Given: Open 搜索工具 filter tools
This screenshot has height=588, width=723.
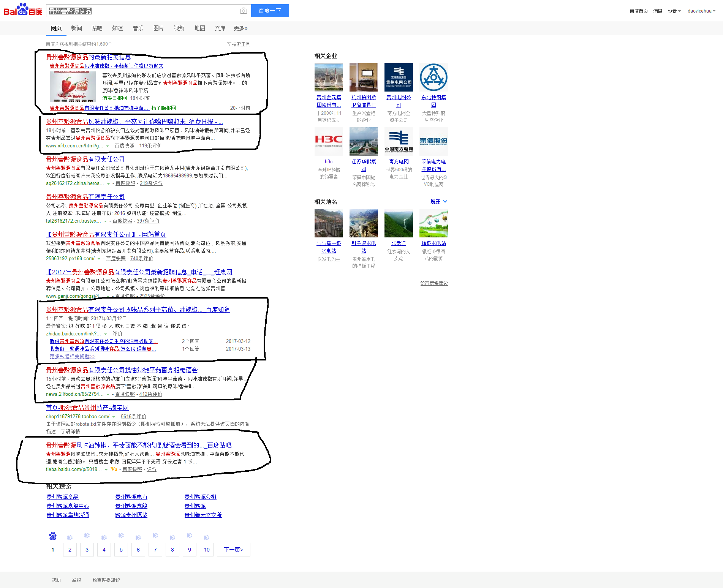Looking at the screenshot, I should (x=239, y=44).
